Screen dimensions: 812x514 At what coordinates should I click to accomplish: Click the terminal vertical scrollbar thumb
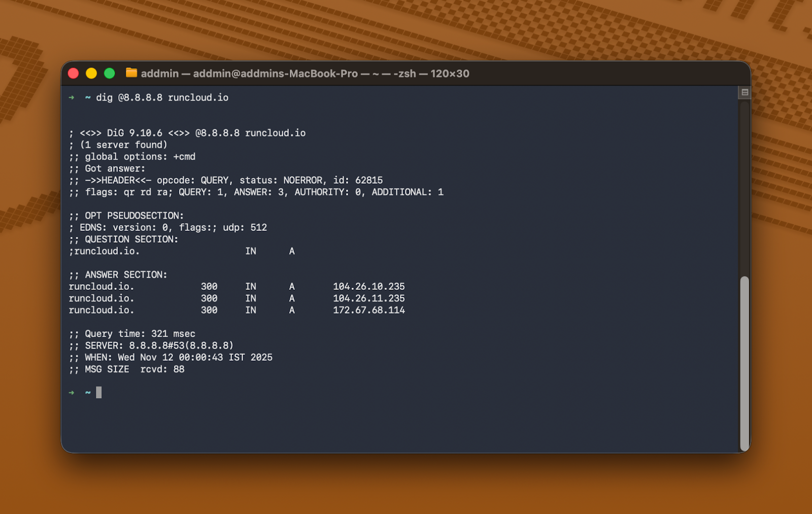745,363
